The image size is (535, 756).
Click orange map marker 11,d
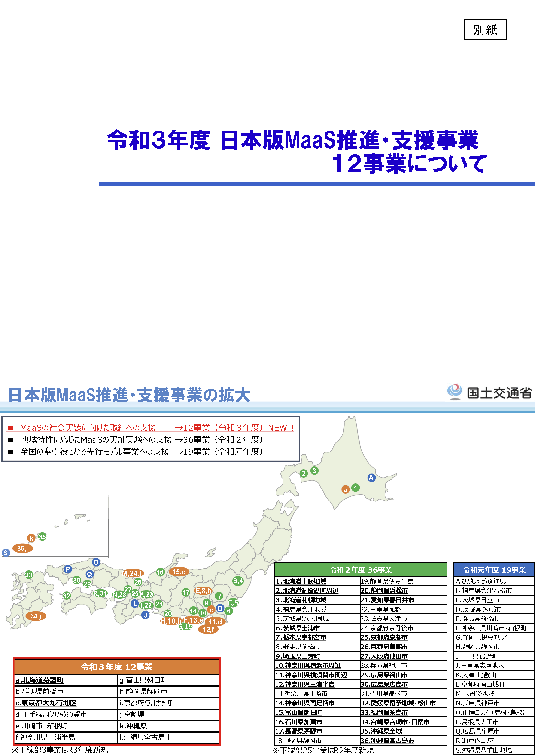coord(216,622)
